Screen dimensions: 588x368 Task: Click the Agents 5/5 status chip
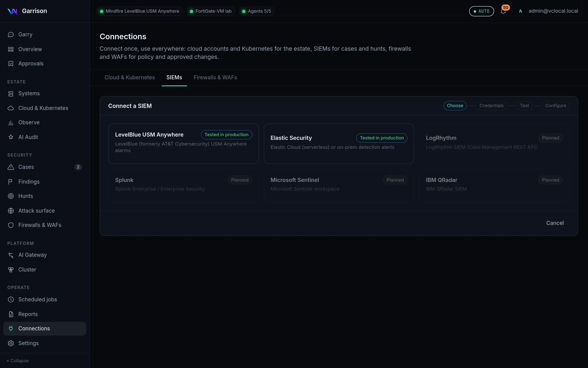click(257, 11)
